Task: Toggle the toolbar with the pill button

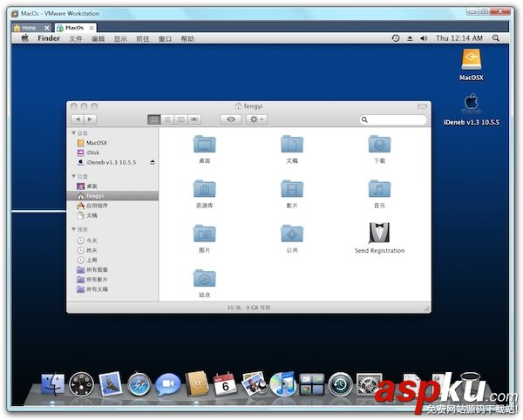Action: tap(422, 106)
